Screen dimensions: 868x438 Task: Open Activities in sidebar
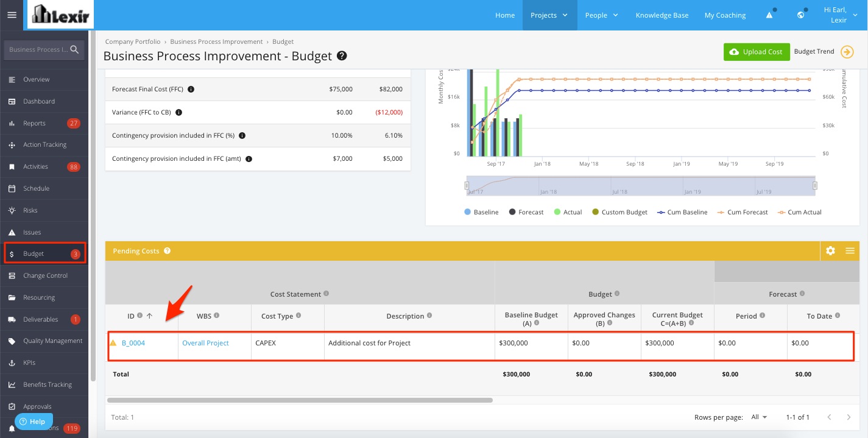44,166
